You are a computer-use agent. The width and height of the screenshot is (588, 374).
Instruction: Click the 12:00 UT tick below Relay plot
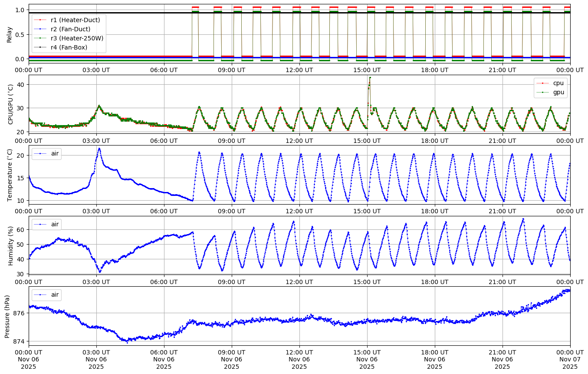[x=299, y=70]
